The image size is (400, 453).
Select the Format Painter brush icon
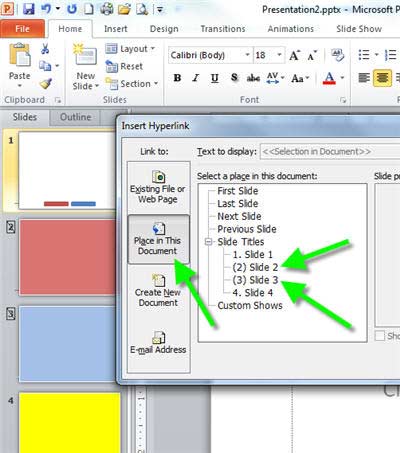coord(45,83)
